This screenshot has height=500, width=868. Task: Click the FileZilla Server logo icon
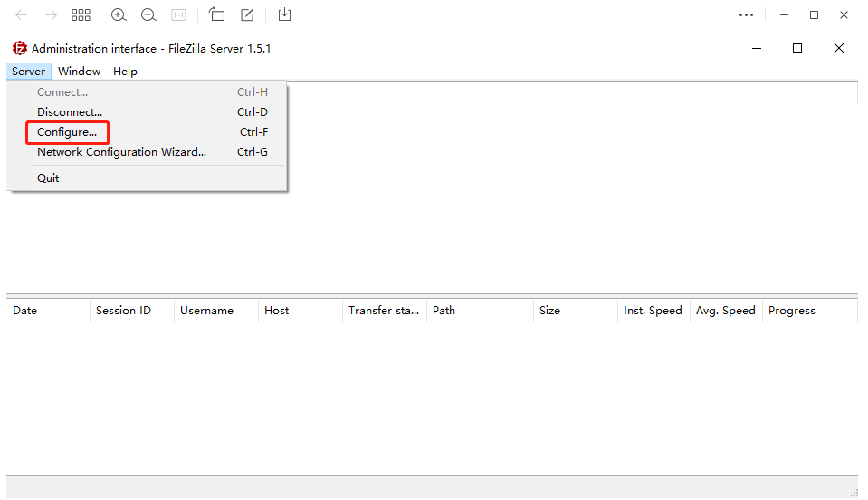click(20, 48)
